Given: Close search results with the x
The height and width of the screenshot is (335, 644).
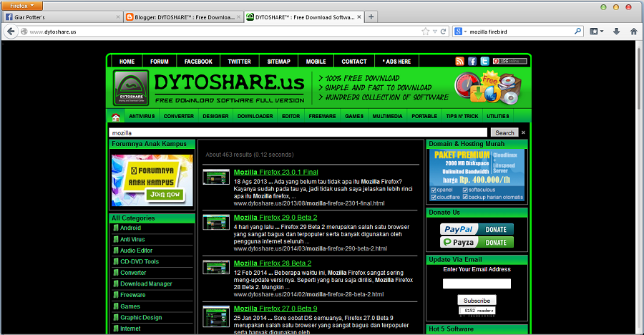Looking at the screenshot, I should pos(523,132).
